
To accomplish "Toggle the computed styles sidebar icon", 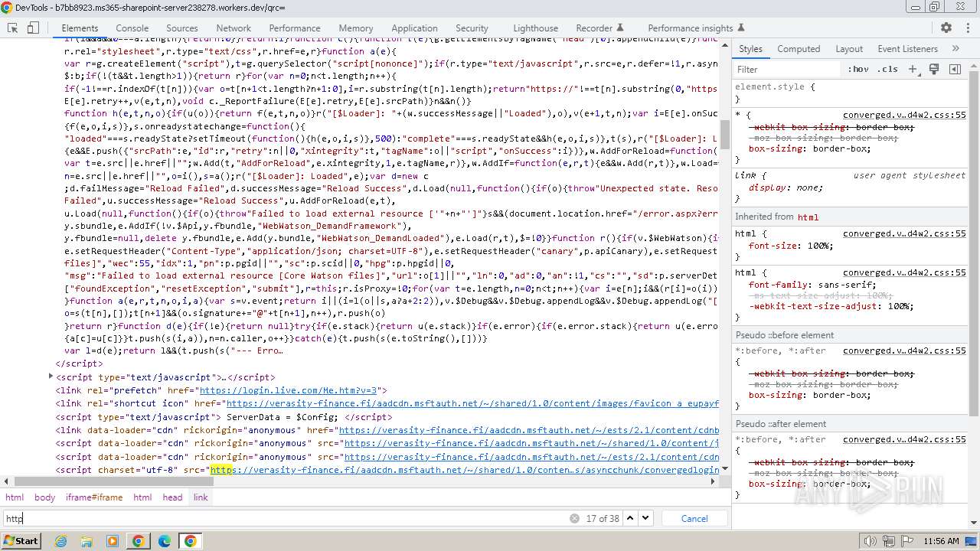I will pos(955,69).
